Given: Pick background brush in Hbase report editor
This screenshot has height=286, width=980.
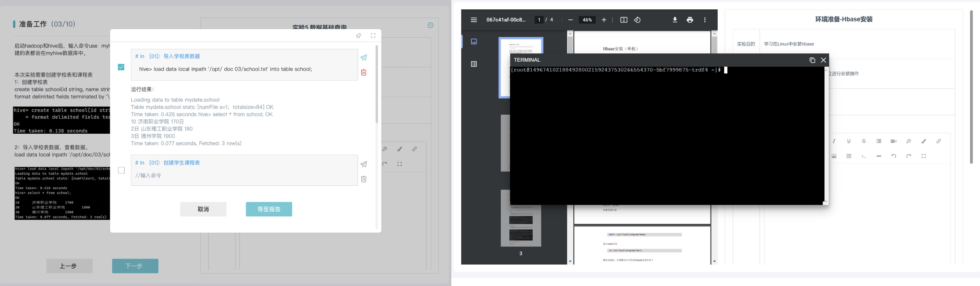Looking at the screenshot, I should tap(924, 141).
